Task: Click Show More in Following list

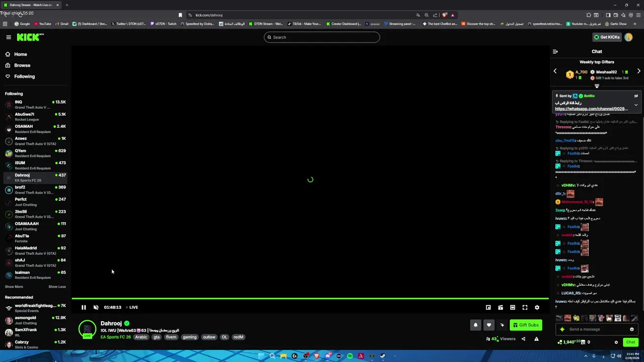Action: (x=14, y=287)
